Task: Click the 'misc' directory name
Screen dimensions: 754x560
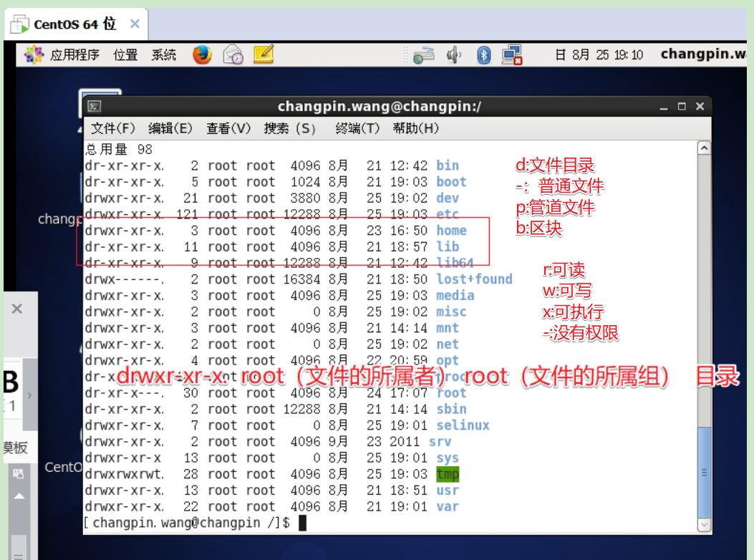Action: coord(452,312)
